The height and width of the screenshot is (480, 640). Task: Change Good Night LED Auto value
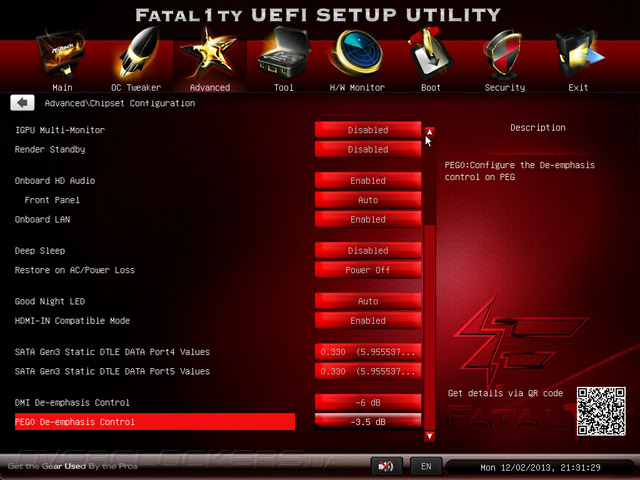coord(368,301)
